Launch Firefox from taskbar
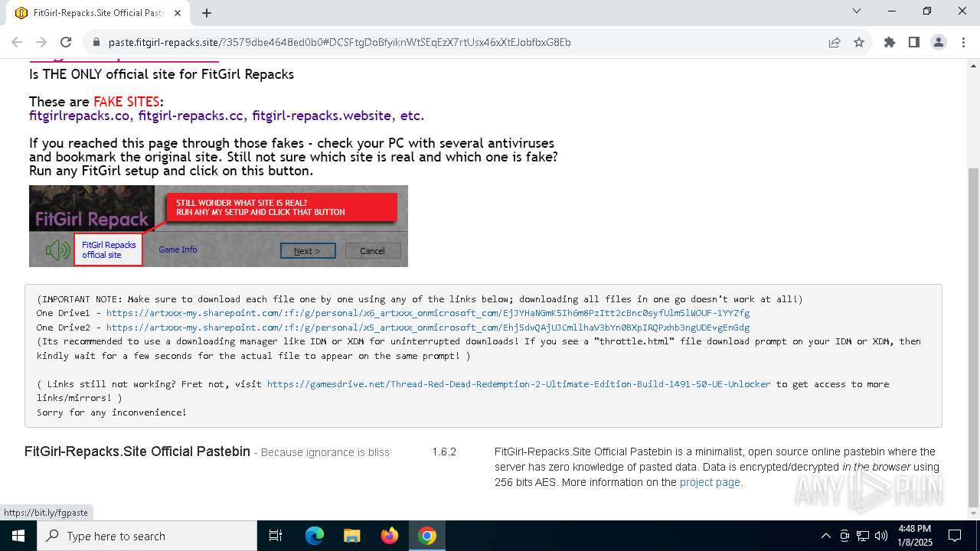 (x=389, y=536)
